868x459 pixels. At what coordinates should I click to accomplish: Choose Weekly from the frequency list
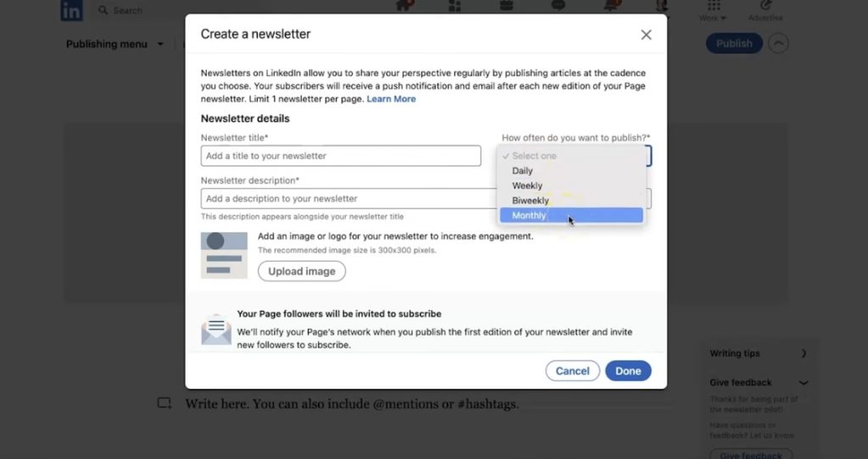(x=527, y=185)
